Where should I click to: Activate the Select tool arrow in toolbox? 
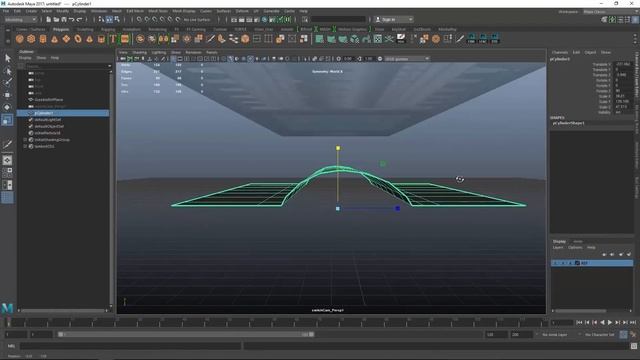coord(7,58)
